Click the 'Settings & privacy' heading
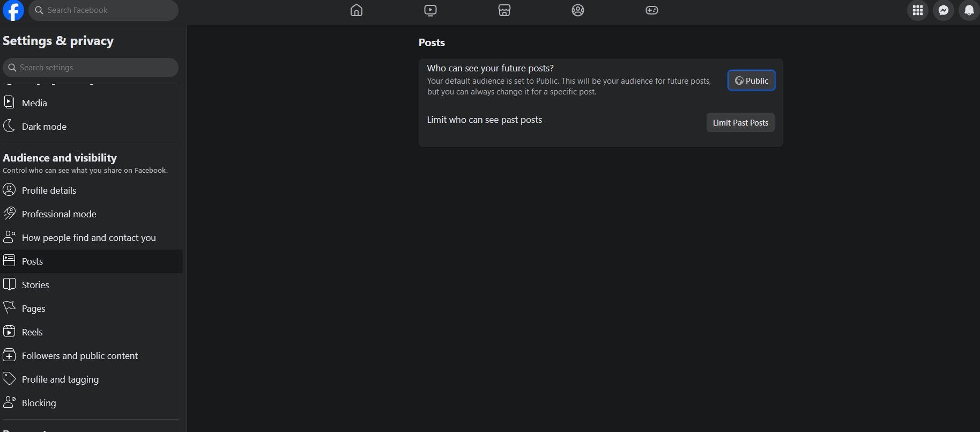This screenshot has height=432, width=980. 58,41
